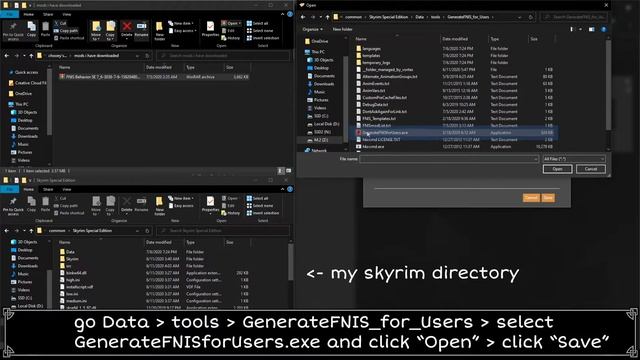The image size is (640, 360).
Task: Click change view icon in Open dialog
Action: [x=571, y=29]
